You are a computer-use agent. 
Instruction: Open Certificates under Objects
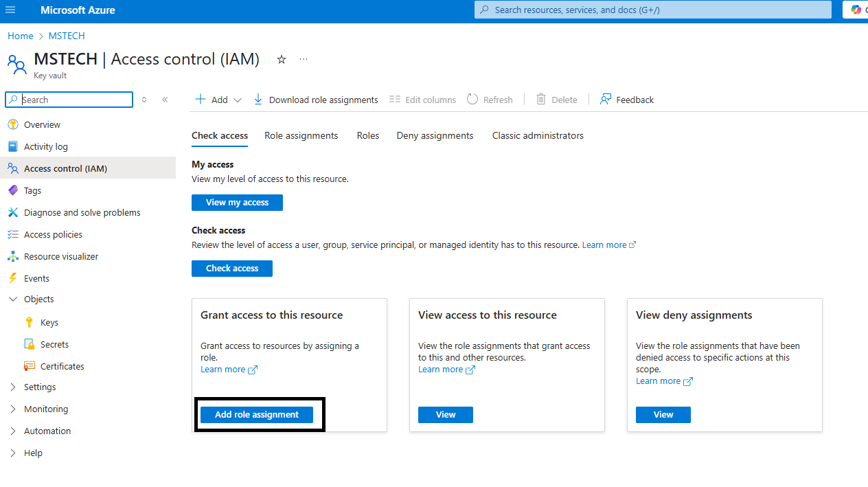click(60, 365)
